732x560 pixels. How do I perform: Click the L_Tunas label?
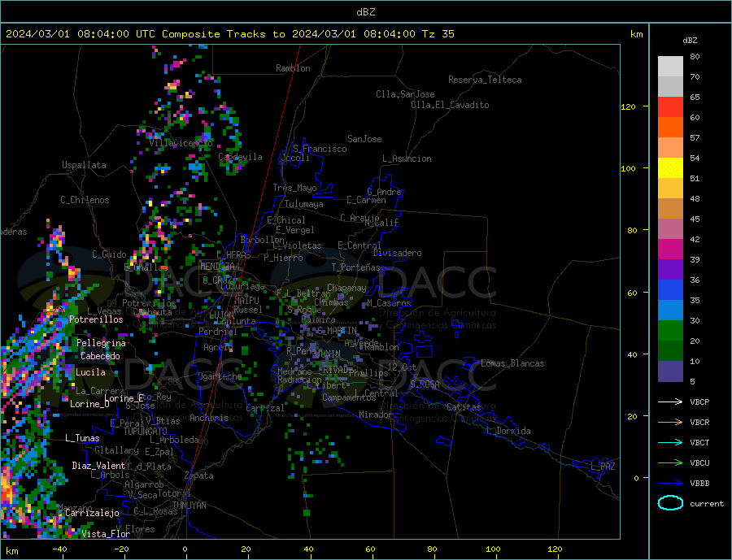(x=82, y=438)
